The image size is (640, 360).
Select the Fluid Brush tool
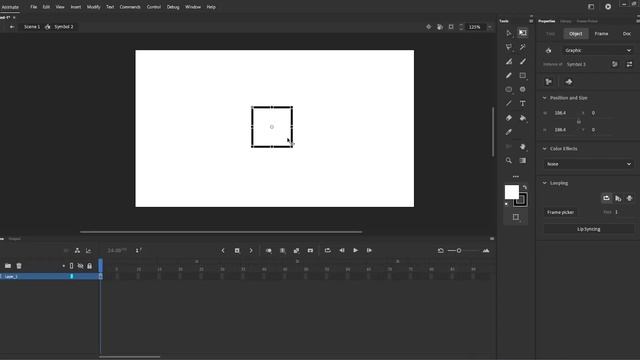(x=509, y=62)
